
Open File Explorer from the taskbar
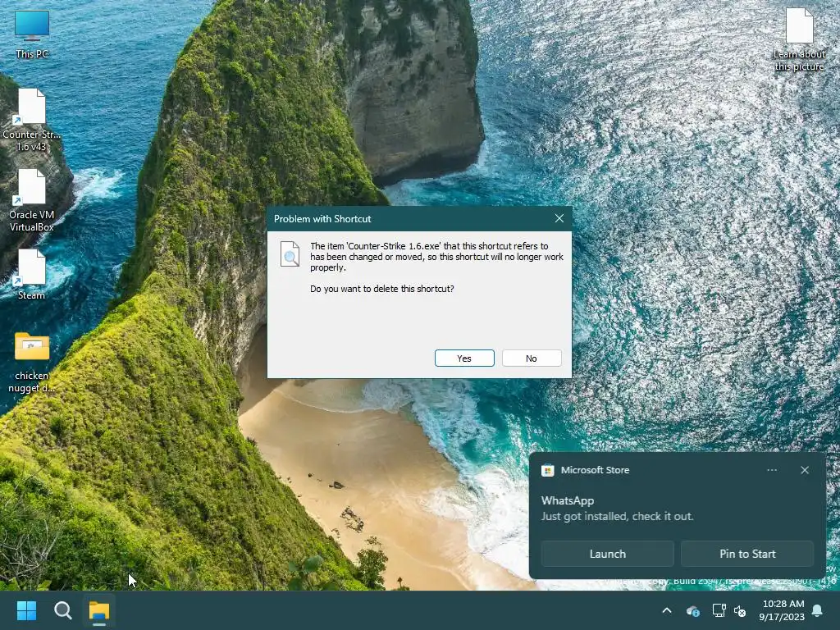(99, 610)
